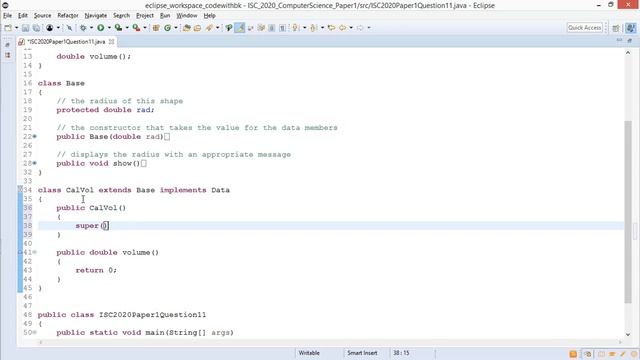Click the editor scroll-down arrow
The height and width of the screenshot is (360, 640).
[628, 334]
